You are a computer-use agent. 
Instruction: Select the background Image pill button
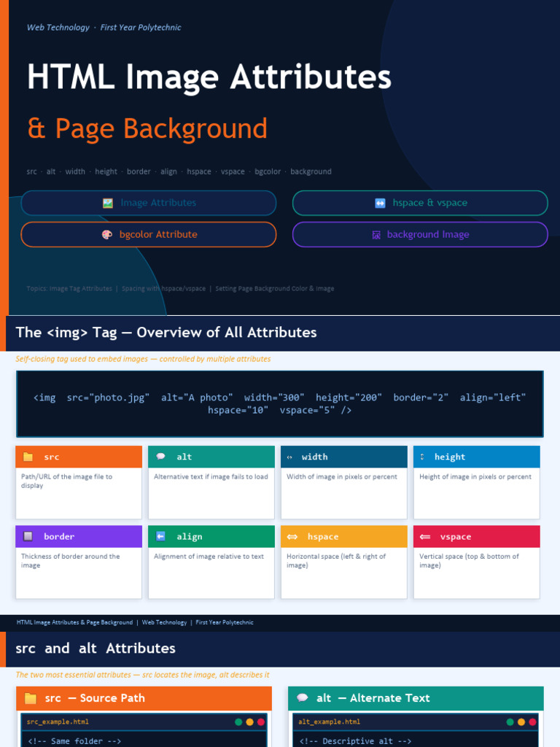pos(420,234)
